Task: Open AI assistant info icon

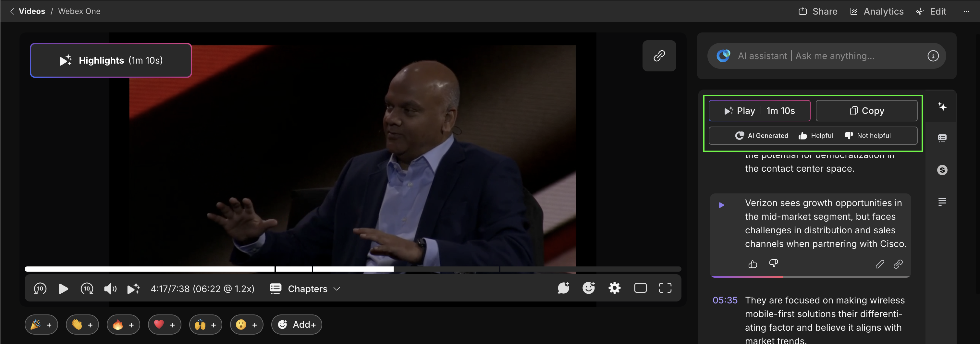Action: click(x=933, y=56)
